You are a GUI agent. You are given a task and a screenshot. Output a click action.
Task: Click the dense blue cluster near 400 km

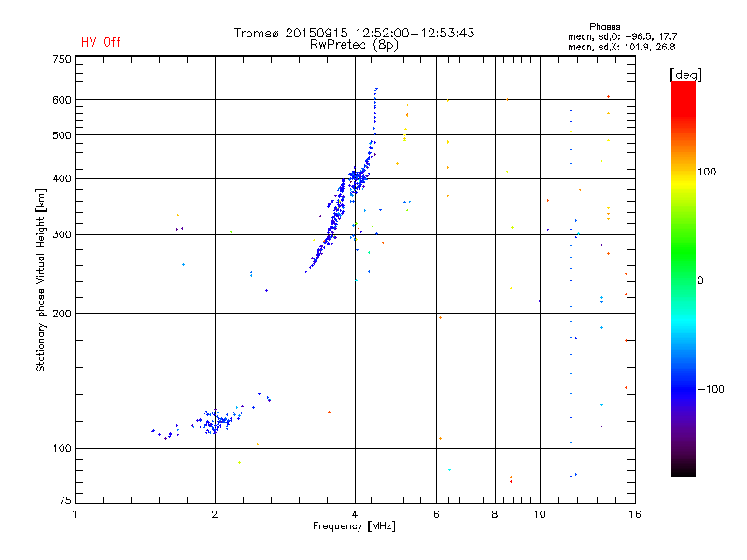coord(359,181)
